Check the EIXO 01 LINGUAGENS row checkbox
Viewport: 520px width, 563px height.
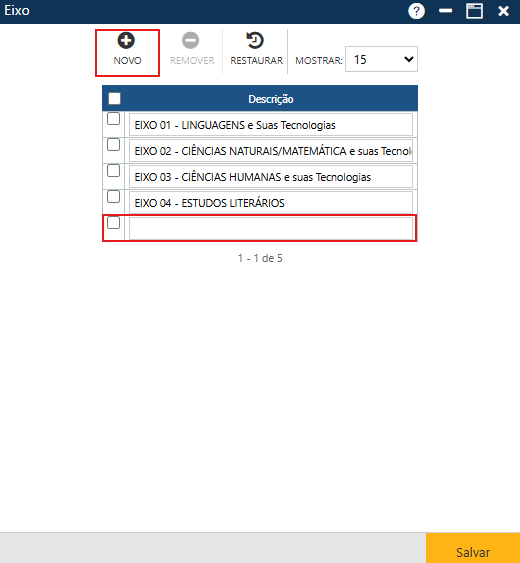[113, 118]
